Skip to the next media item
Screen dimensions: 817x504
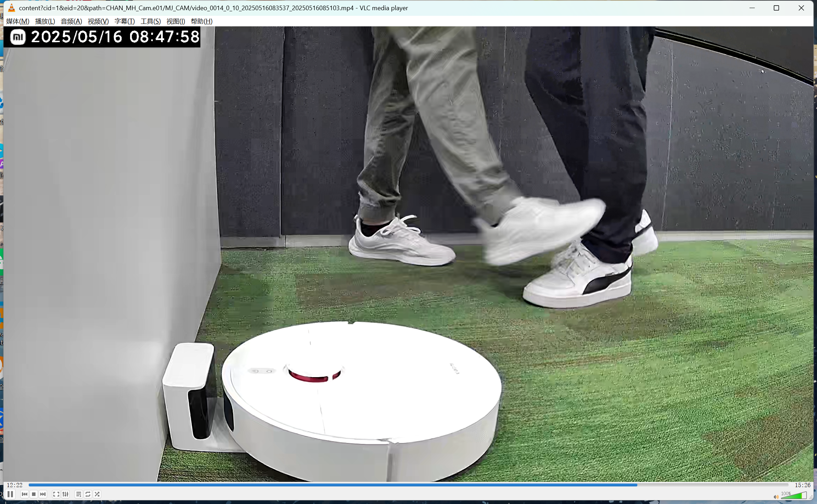point(43,494)
